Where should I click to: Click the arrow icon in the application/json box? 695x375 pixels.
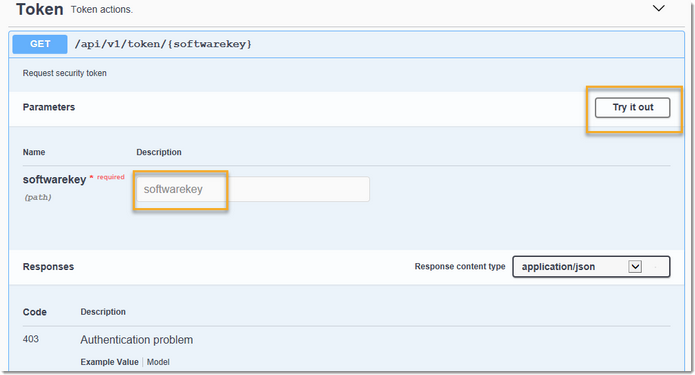[635, 267]
